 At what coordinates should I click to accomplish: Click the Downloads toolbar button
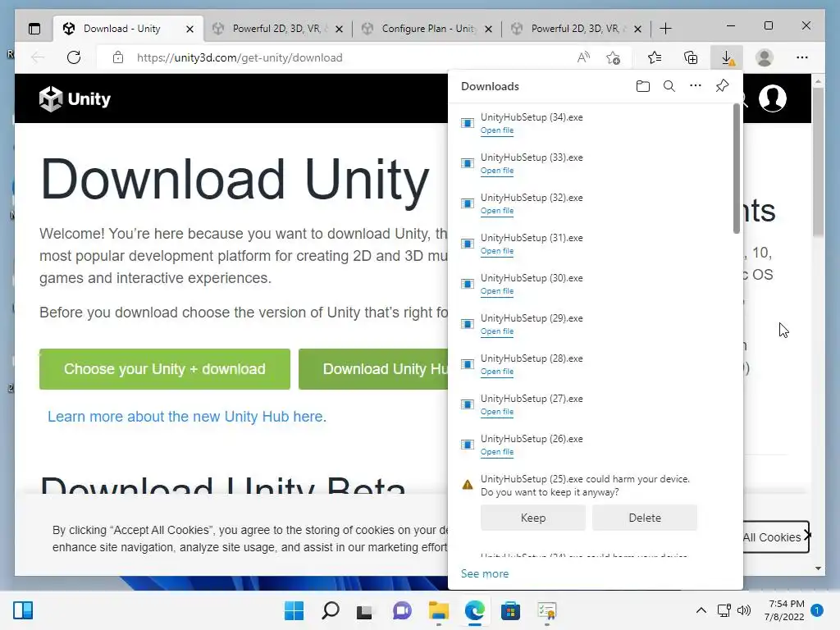point(727,57)
